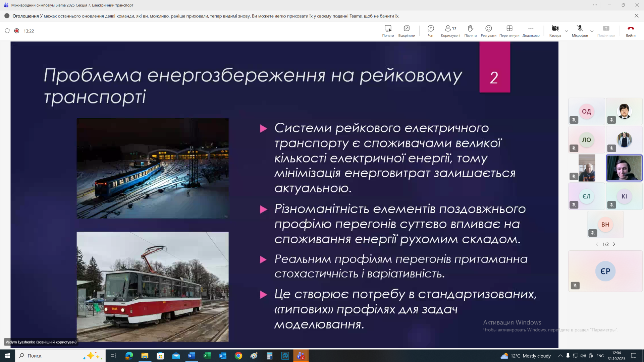Unmute the microphone

click(580, 31)
